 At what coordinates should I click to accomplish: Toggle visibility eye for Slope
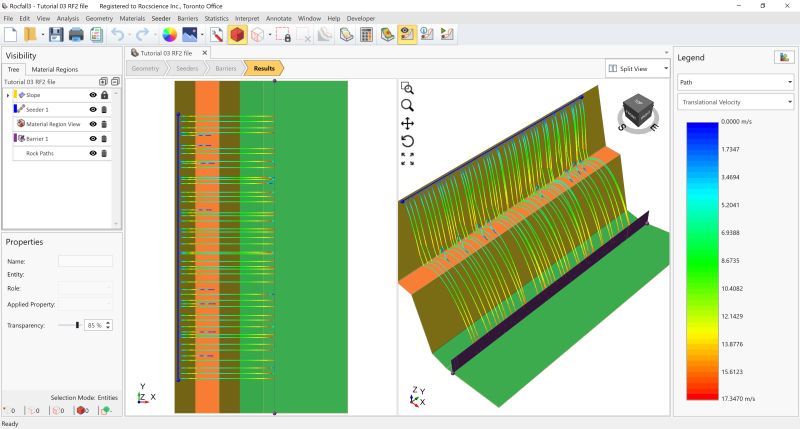click(x=93, y=95)
